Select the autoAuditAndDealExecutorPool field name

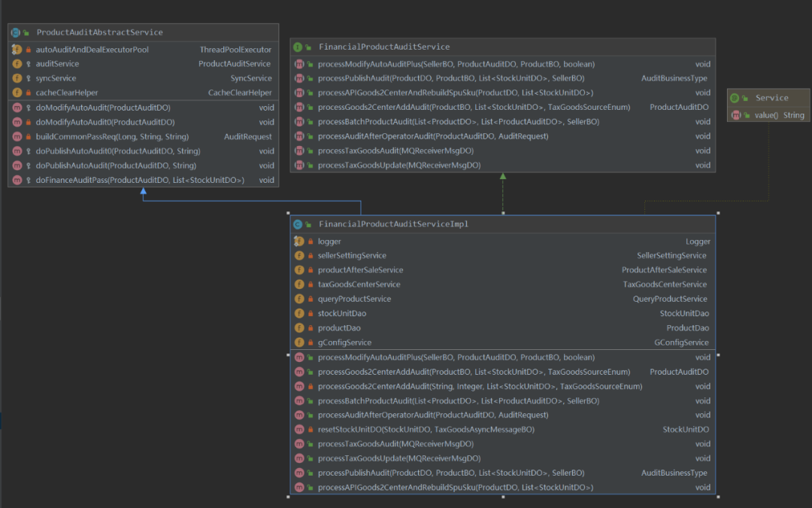(x=92, y=50)
